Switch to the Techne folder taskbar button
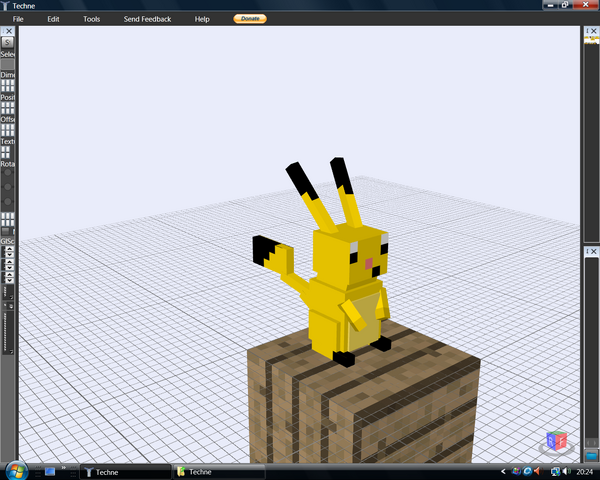 pyautogui.click(x=219, y=472)
